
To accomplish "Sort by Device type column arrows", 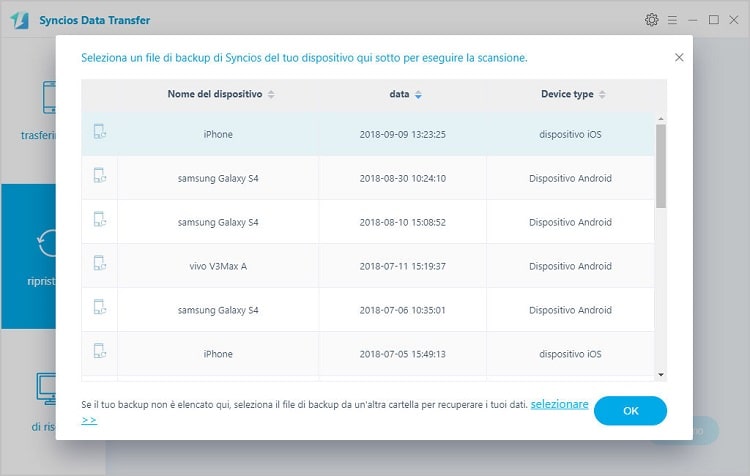I will (x=602, y=94).
